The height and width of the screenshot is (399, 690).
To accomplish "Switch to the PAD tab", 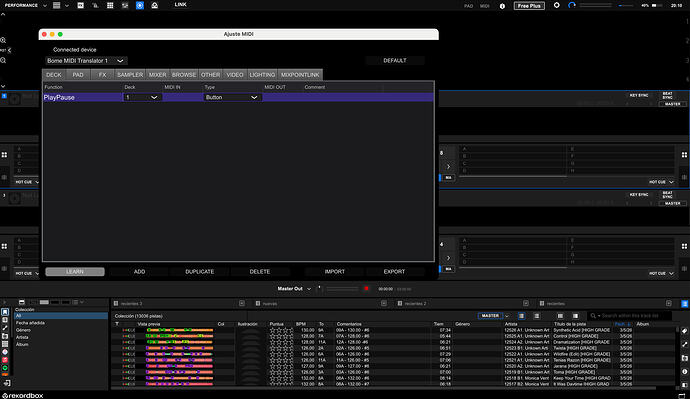I will point(78,75).
